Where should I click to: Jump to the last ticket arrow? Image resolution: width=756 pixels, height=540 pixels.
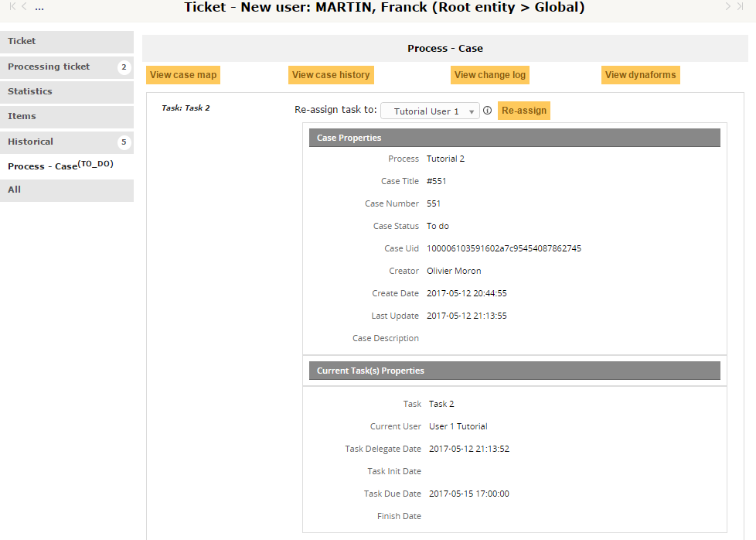[741, 7]
